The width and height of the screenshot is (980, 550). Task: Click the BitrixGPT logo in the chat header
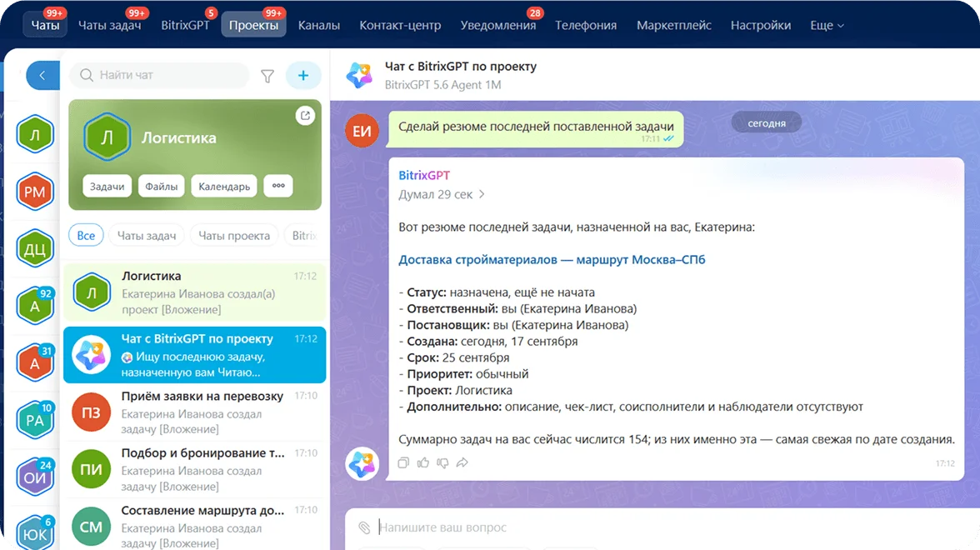(360, 75)
